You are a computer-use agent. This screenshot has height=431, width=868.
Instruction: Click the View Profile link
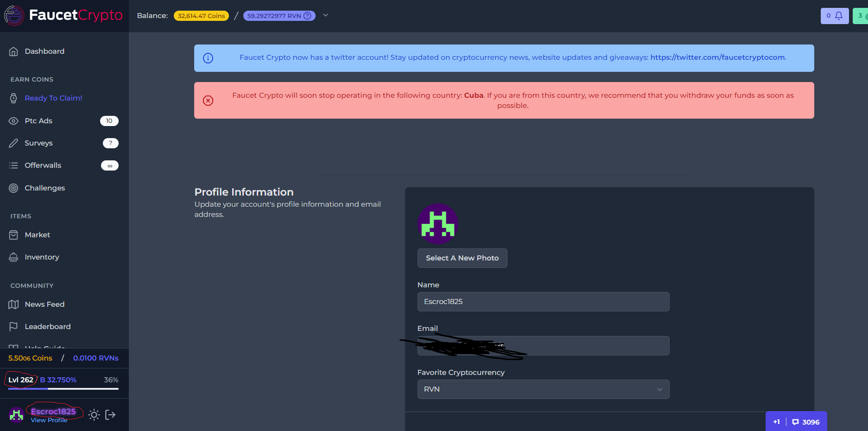[x=49, y=420]
